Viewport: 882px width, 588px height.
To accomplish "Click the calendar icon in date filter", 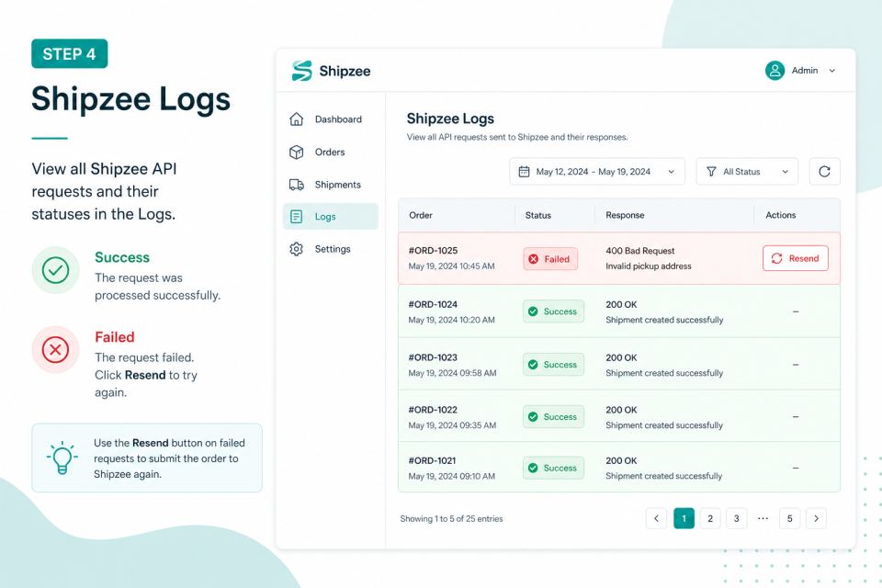I will (x=524, y=172).
